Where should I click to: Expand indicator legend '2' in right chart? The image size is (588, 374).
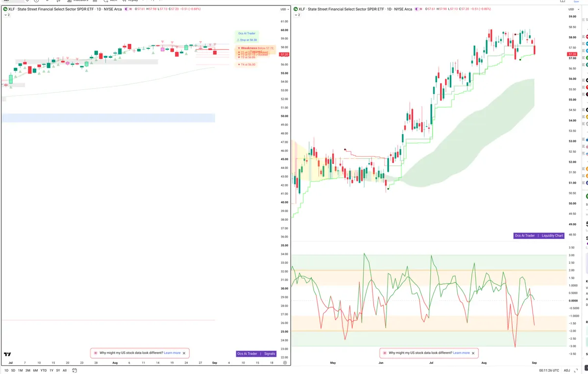point(296,15)
